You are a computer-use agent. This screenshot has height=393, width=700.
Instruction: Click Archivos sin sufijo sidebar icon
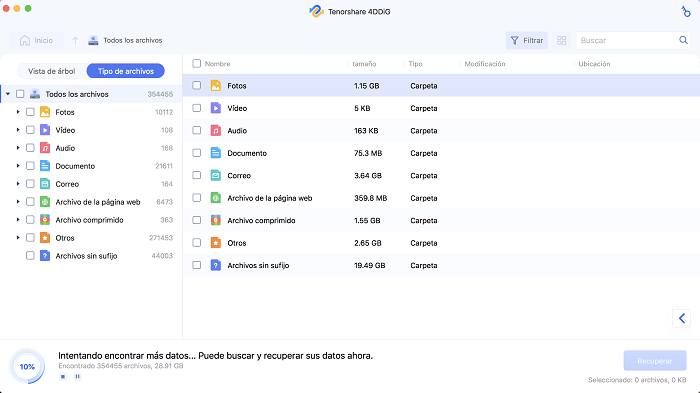[45, 255]
